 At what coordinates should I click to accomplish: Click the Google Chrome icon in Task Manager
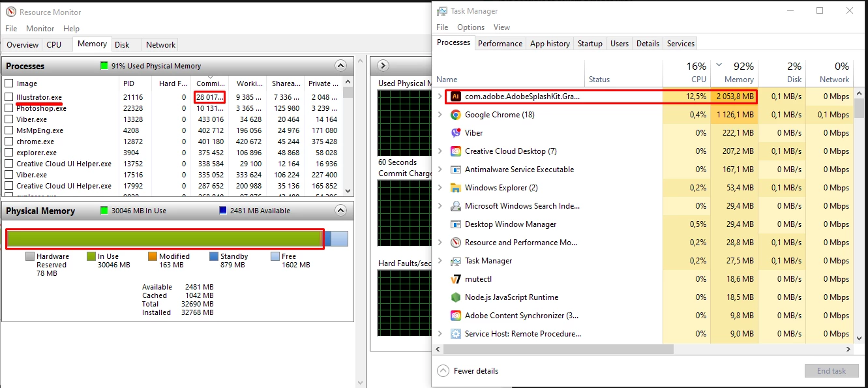coord(456,115)
